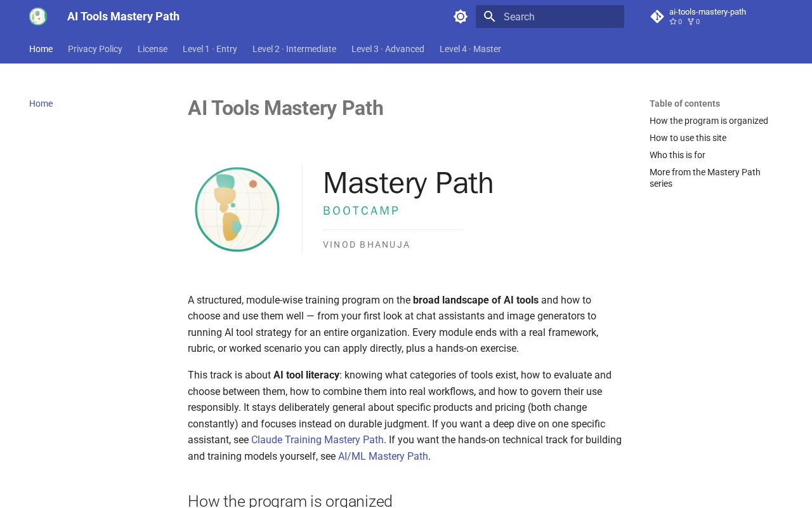Go to Level 4 · Master tab

coord(470,49)
